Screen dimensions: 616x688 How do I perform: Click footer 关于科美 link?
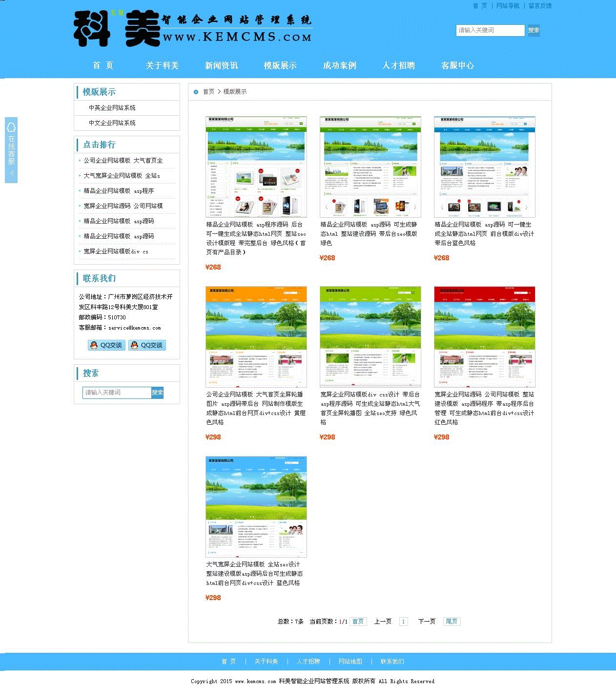pyautogui.click(x=266, y=662)
